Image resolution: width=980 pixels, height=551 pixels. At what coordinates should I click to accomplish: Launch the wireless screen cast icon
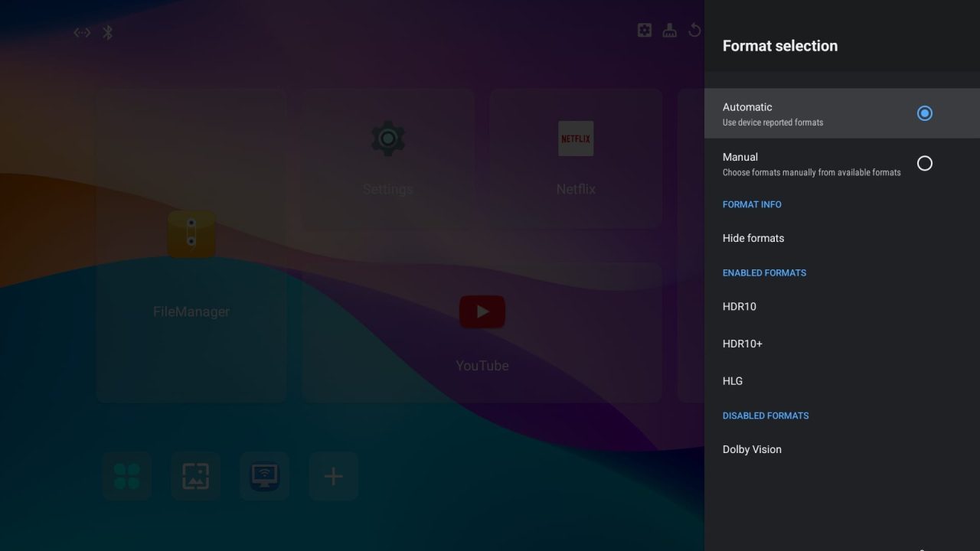pyautogui.click(x=265, y=476)
